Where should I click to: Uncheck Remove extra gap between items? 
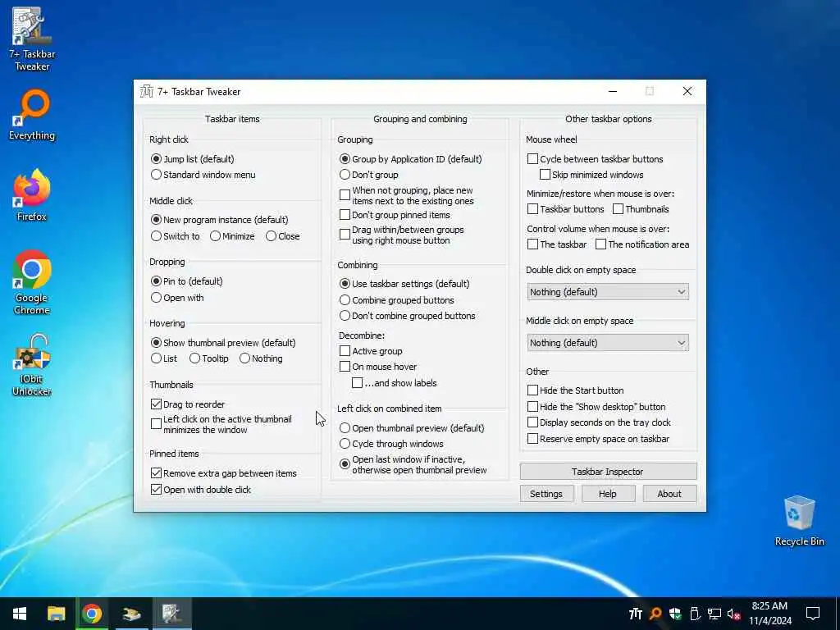pos(156,473)
